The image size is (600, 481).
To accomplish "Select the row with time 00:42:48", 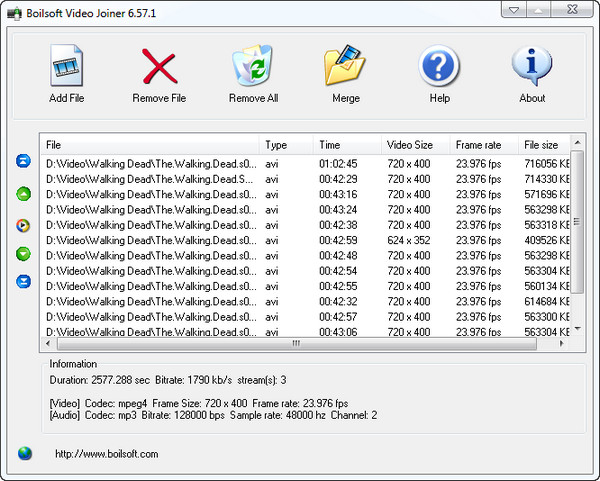I will [x=305, y=256].
